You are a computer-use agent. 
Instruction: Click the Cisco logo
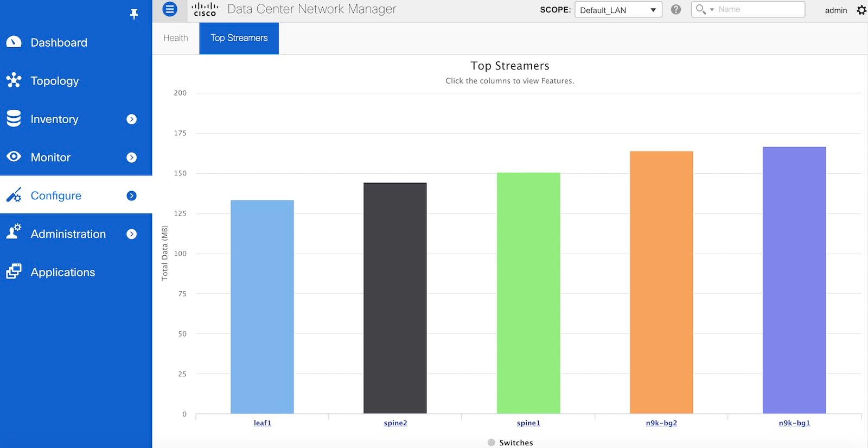[x=205, y=9]
